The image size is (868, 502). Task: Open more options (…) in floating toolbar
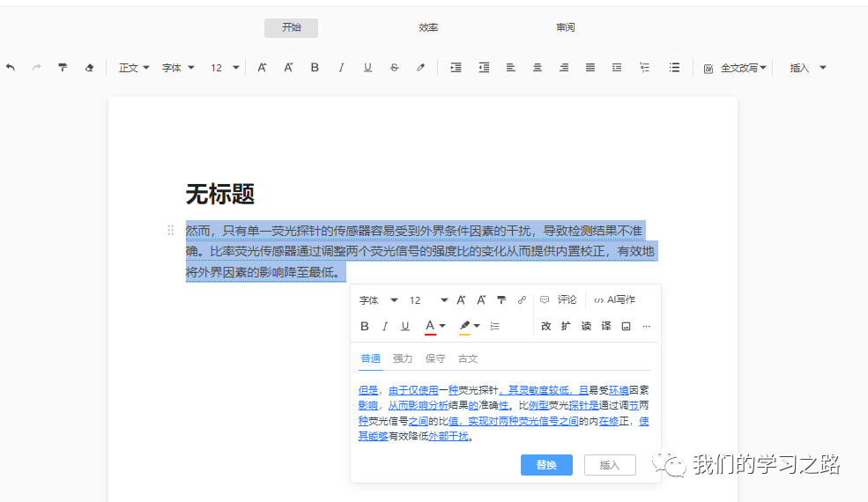[646, 327]
